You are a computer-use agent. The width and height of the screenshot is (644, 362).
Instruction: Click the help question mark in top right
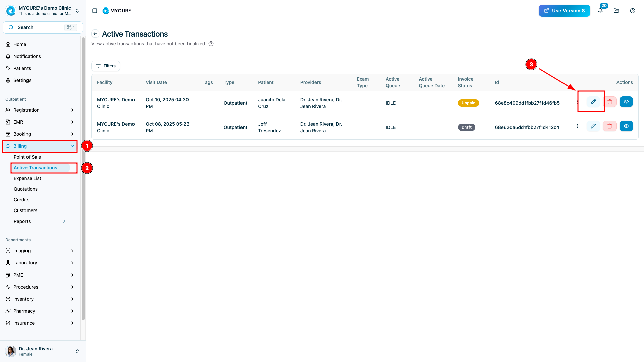click(x=633, y=11)
